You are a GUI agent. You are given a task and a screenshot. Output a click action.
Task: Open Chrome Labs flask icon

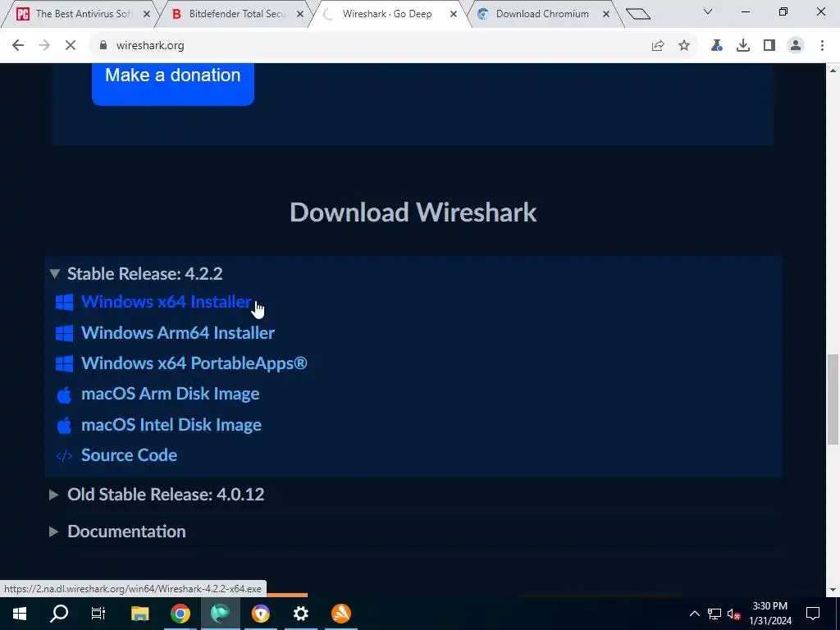717,46
